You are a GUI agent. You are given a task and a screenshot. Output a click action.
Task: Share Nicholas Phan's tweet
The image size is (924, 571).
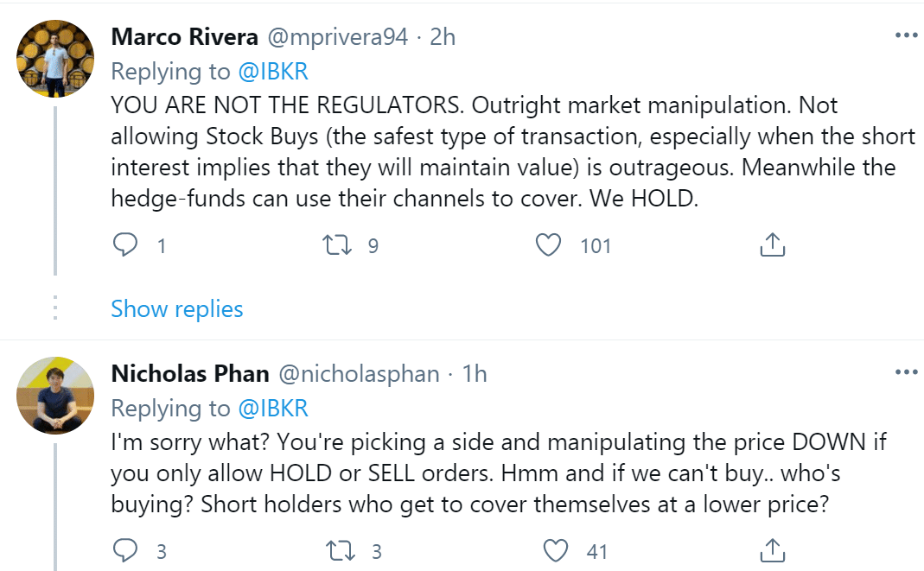click(x=771, y=550)
